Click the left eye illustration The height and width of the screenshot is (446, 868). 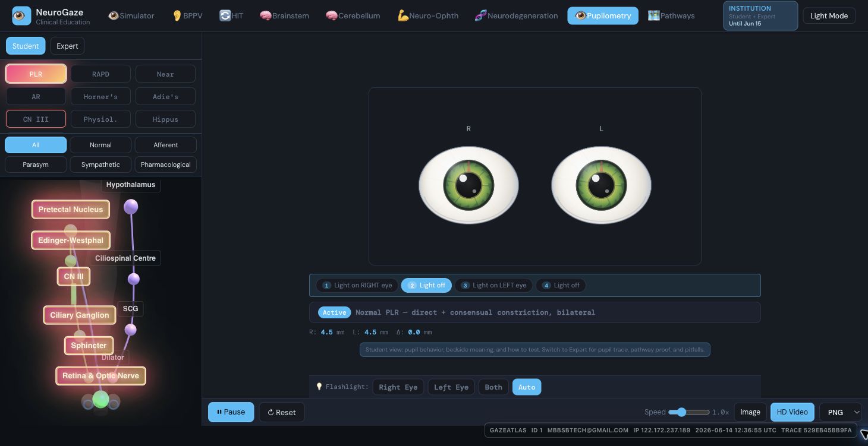coord(601,185)
